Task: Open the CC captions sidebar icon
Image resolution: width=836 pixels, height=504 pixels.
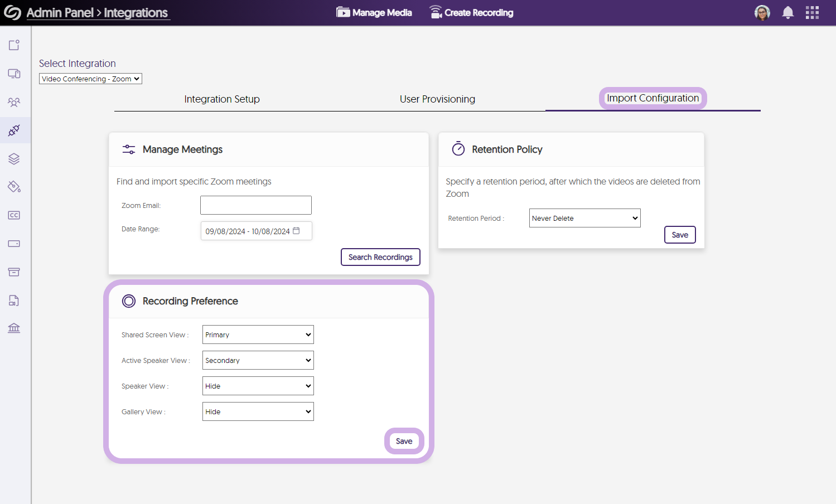Action: tap(14, 215)
